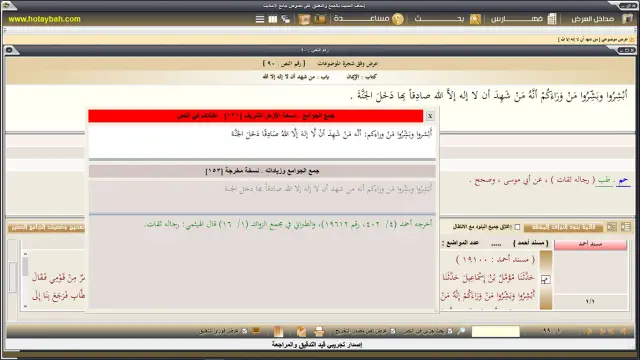Click the تصحيح وتضعيف الجامع الصغير tab
640x360 pixels.
[48, 227]
